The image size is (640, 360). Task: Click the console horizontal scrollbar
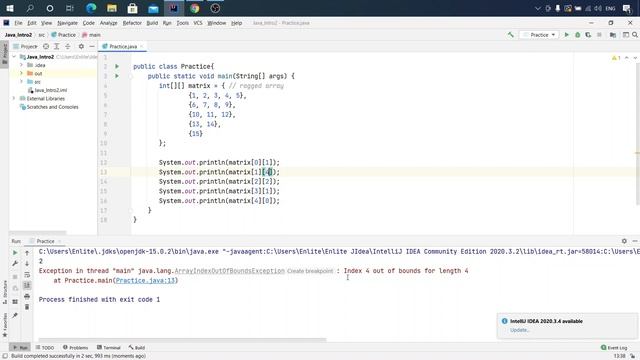[x=182, y=340]
